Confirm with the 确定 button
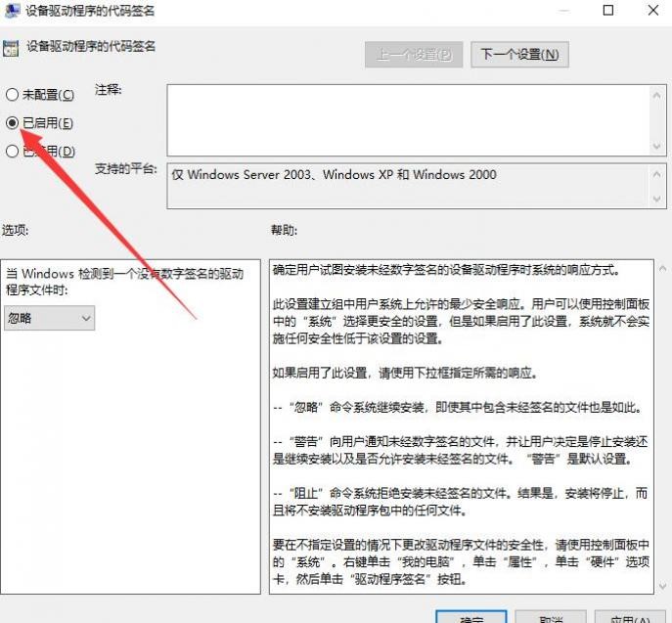This screenshot has height=623, width=672. coord(471,618)
